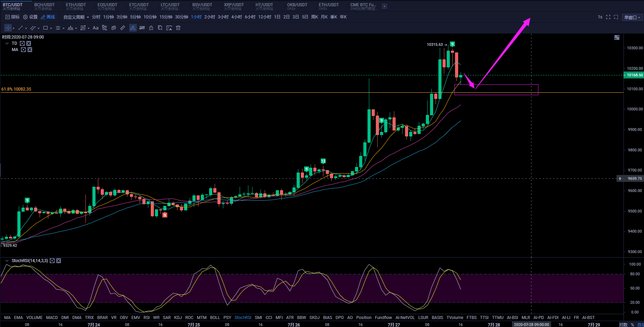Select the 4小时 timeframe
Screen dimensions: 644x327
coord(237,17)
